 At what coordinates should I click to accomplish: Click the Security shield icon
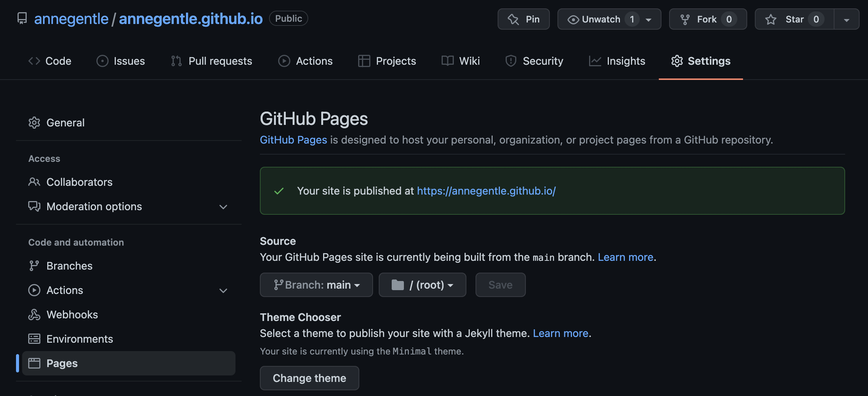510,61
